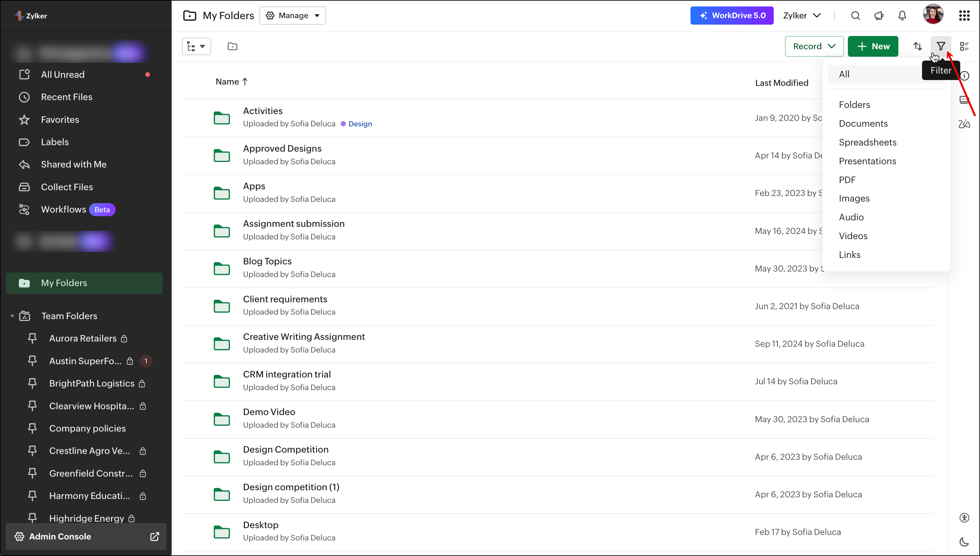Open the Blog Topics folder

pos(267,261)
